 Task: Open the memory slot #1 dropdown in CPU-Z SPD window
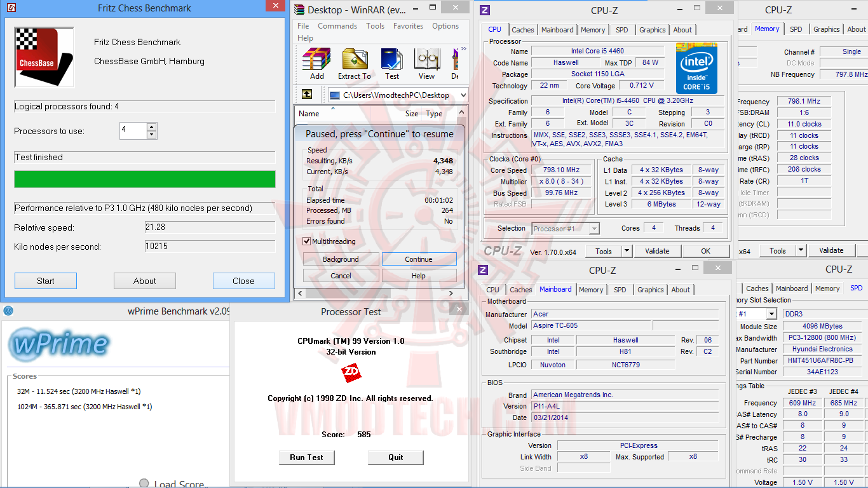click(771, 314)
